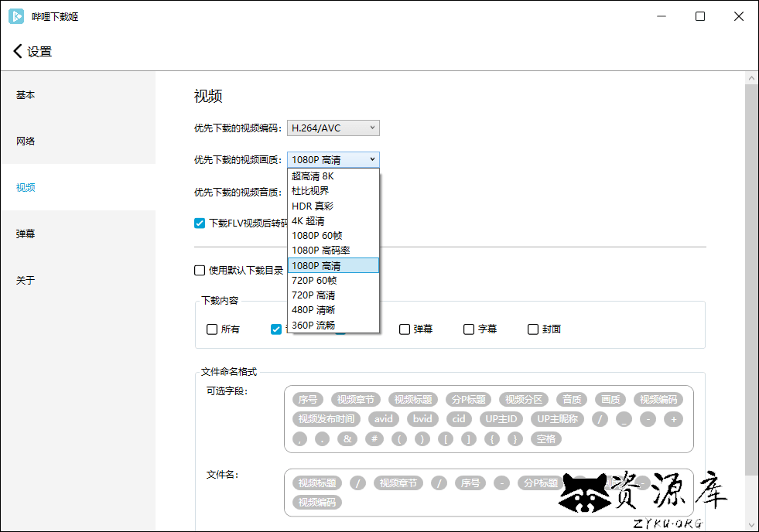Image resolution: width=759 pixels, height=532 pixels.
Task: Remove 视频编码 tag from file name row
Action: coord(317,503)
